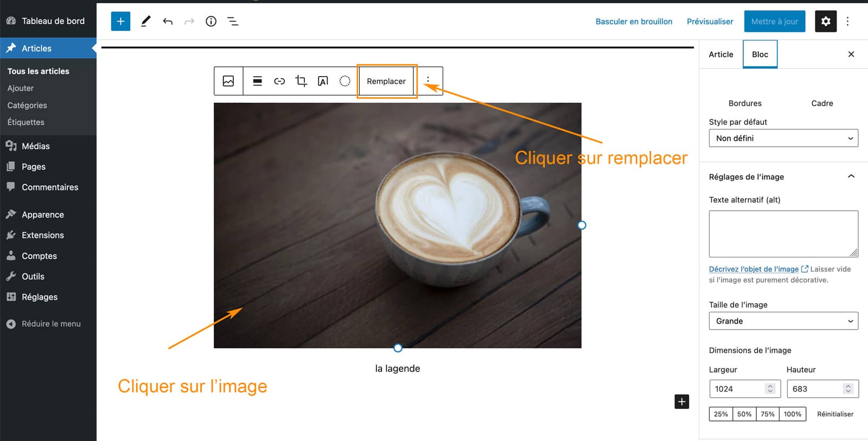Click Remplacer to replace image

[x=386, y=81]
